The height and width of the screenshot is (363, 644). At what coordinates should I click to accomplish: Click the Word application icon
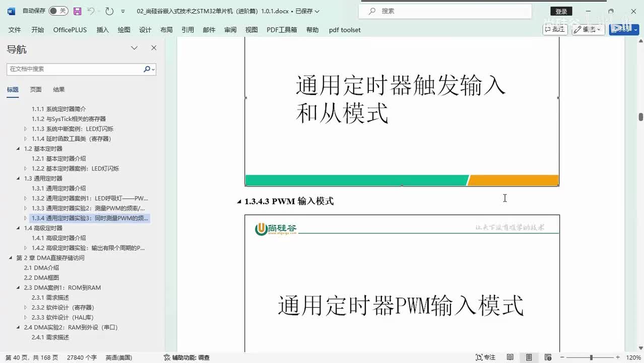(x=12, y=11)
